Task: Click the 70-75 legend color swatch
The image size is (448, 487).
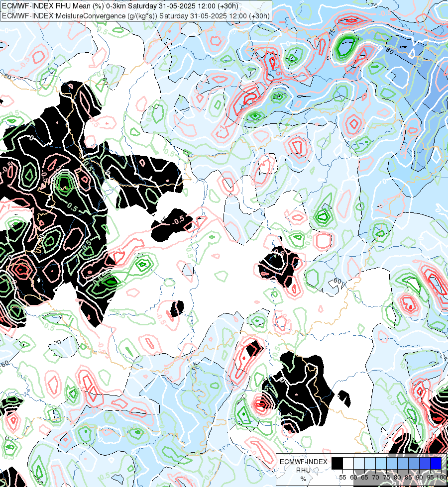Action: (381, 464)
